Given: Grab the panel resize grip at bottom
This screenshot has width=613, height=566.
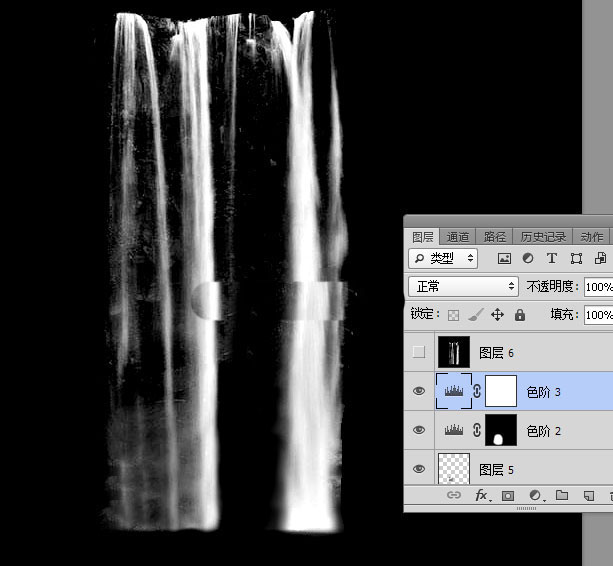Looking at the screenshot, I should click(527, 509).
